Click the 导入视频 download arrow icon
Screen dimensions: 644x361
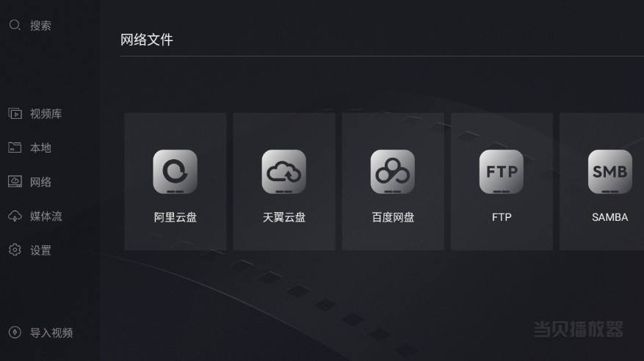coord(15,332)
